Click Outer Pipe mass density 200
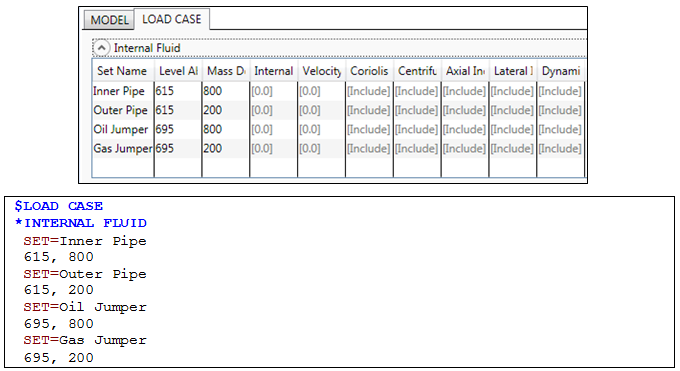This screenshot has width=680, height=371. pyautogui.click(x=226, y=110)
